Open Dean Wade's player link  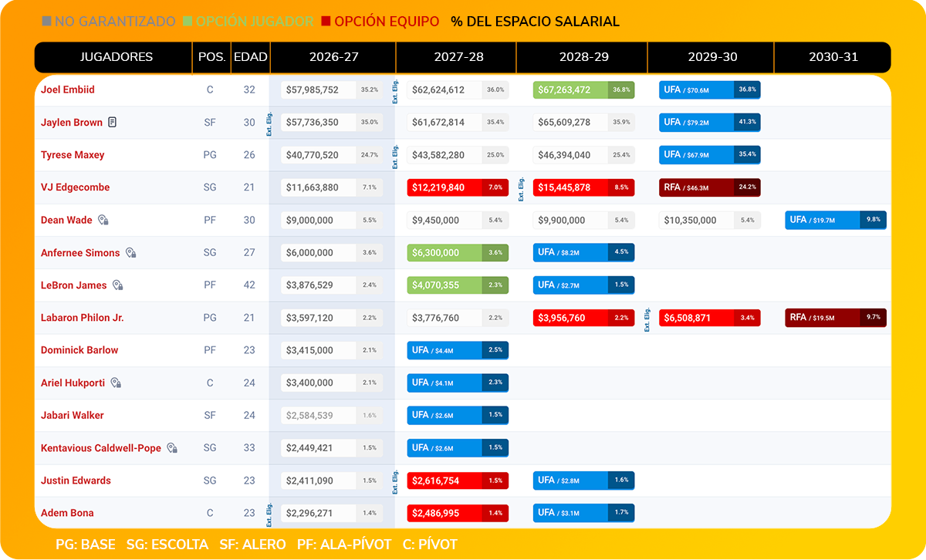click(66, 220)
